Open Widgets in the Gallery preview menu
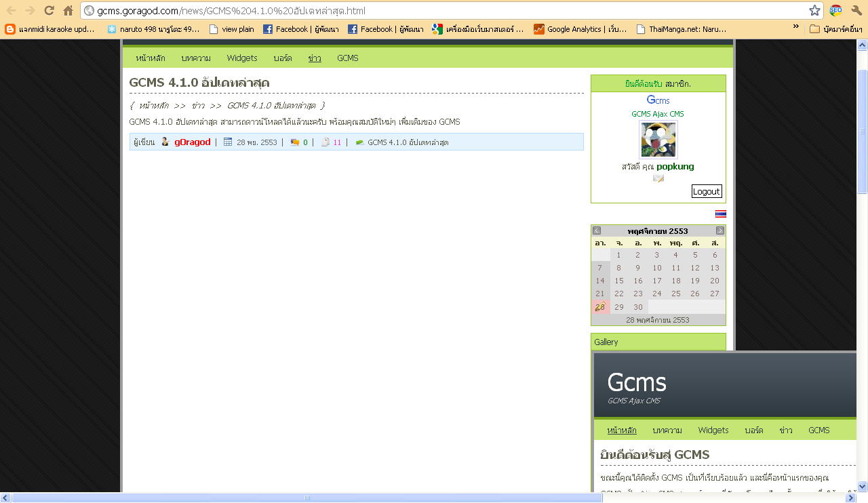Image resolution: width=868 pixels, height=503 pixels. coord(713,430)
